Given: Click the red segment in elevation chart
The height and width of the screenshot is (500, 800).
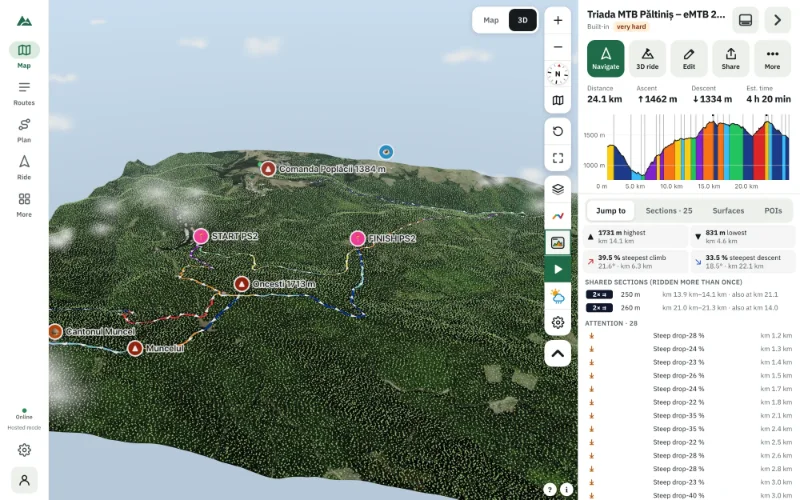Looking at the screenshot, I should 759,155.
